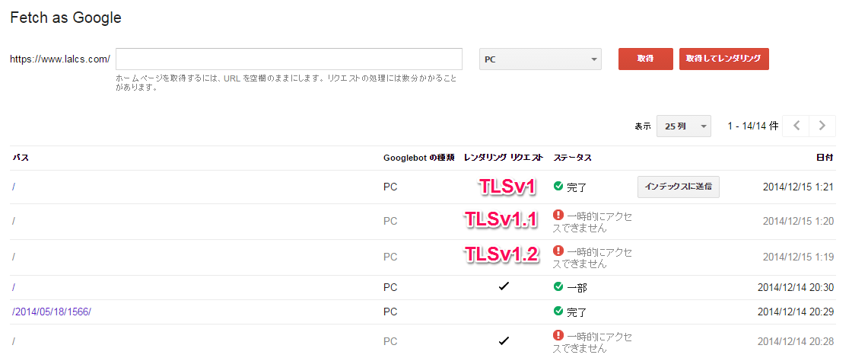Open the /2014/05/18/1566/ path link
The width and height of the screenshot is (868, 358).
[52, 312]
